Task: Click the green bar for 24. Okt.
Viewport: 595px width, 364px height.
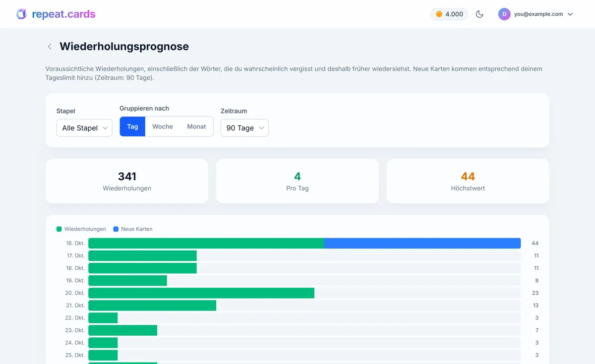Action: pos(103,342)
